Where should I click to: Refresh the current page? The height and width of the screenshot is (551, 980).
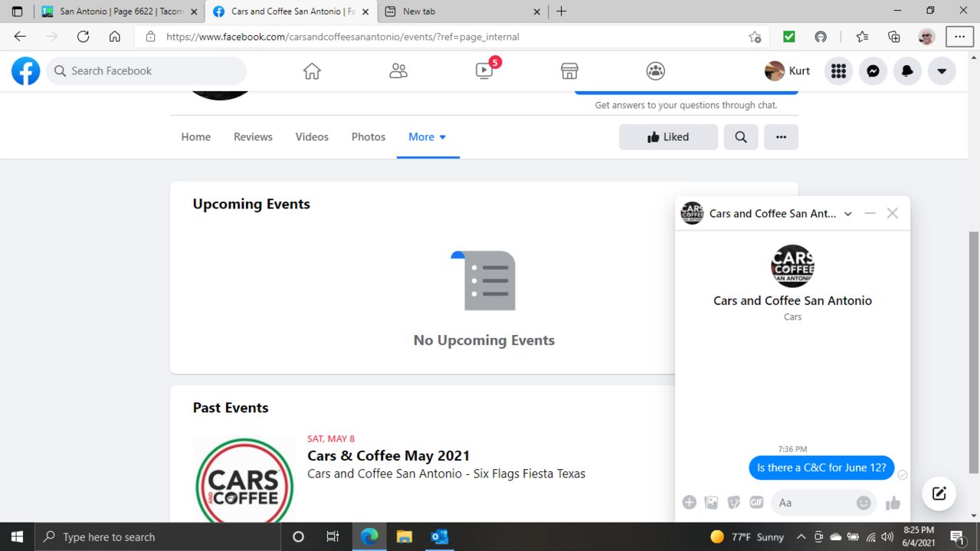(84, 37)
